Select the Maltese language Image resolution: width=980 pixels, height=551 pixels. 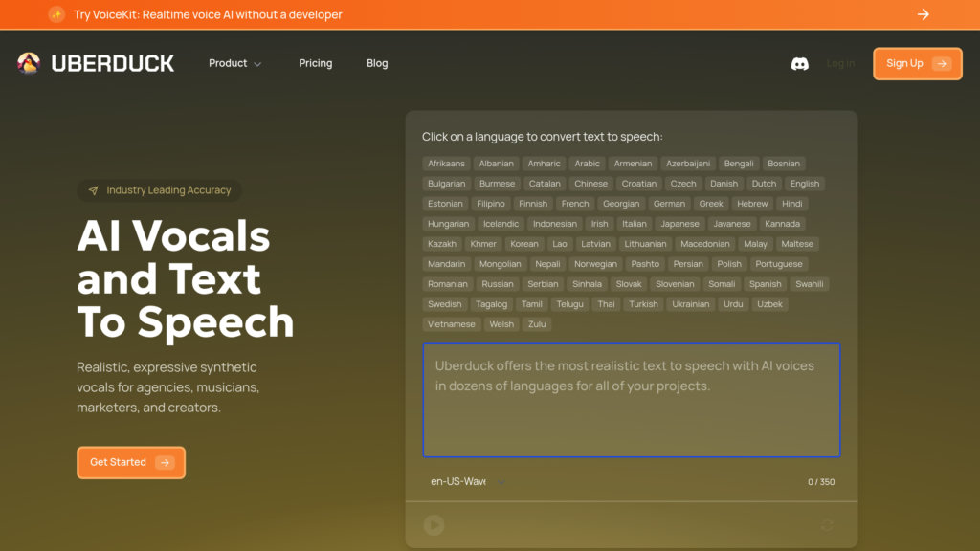(x=797, y=244)
